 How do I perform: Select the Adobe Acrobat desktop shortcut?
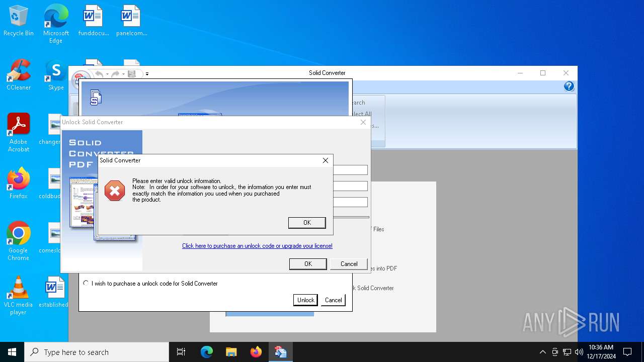coord(19,133)
